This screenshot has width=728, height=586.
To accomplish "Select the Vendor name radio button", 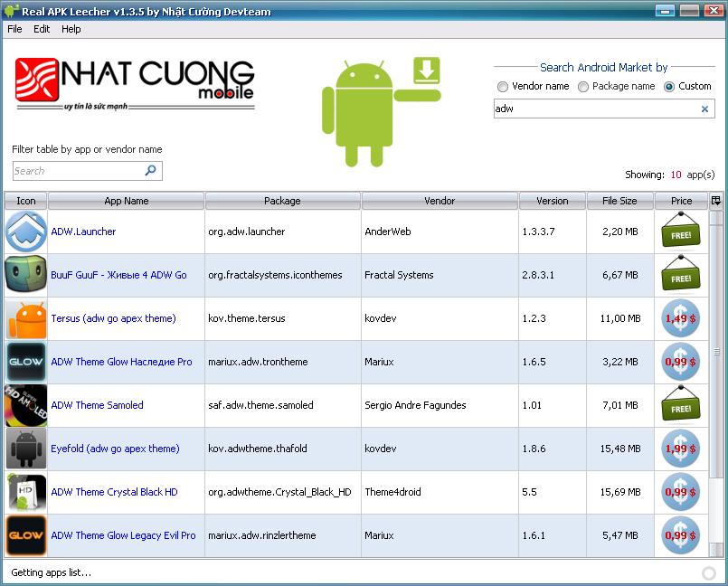I will click(502, 87).
